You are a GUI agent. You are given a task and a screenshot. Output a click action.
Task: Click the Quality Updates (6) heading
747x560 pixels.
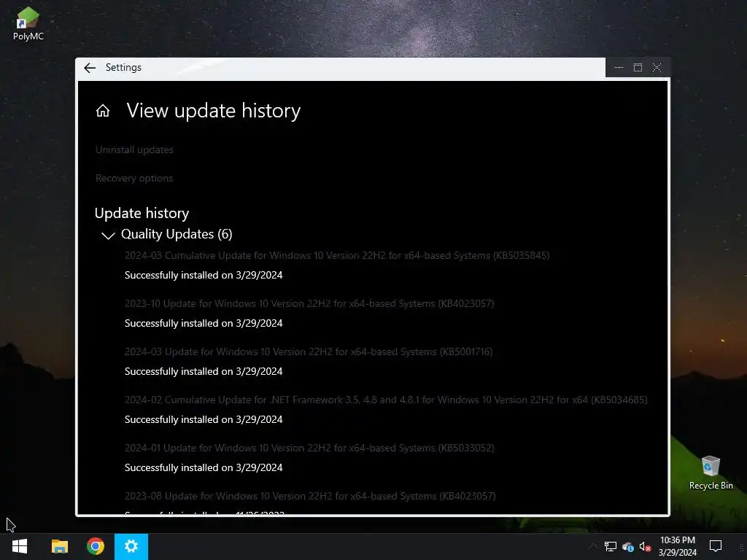click(177, 234)
